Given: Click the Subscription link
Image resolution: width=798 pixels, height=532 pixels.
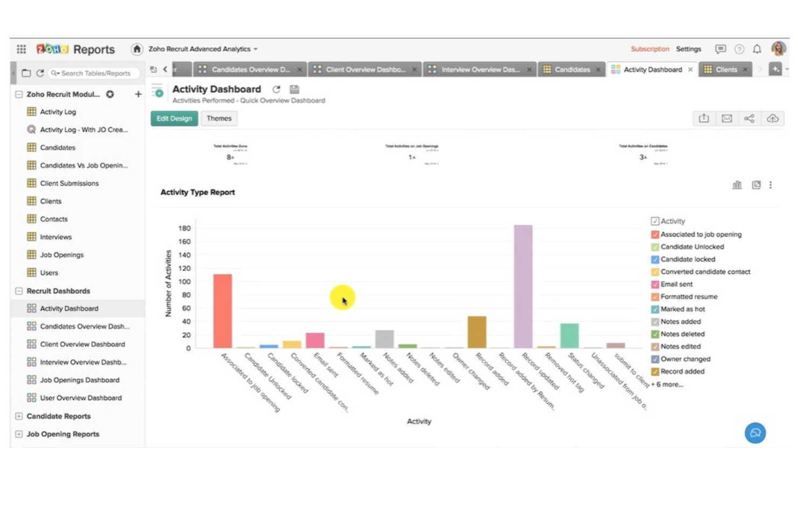Looking at the screenshot, I should tap(650, 49).
